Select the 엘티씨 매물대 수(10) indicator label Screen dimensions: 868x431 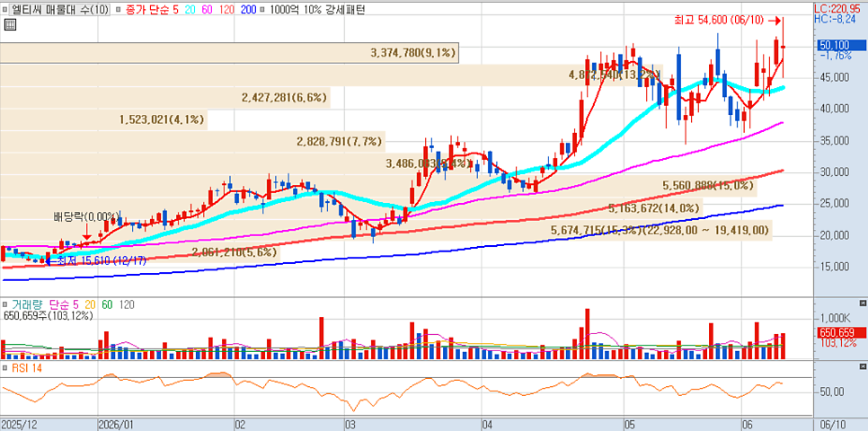point(60,9)
